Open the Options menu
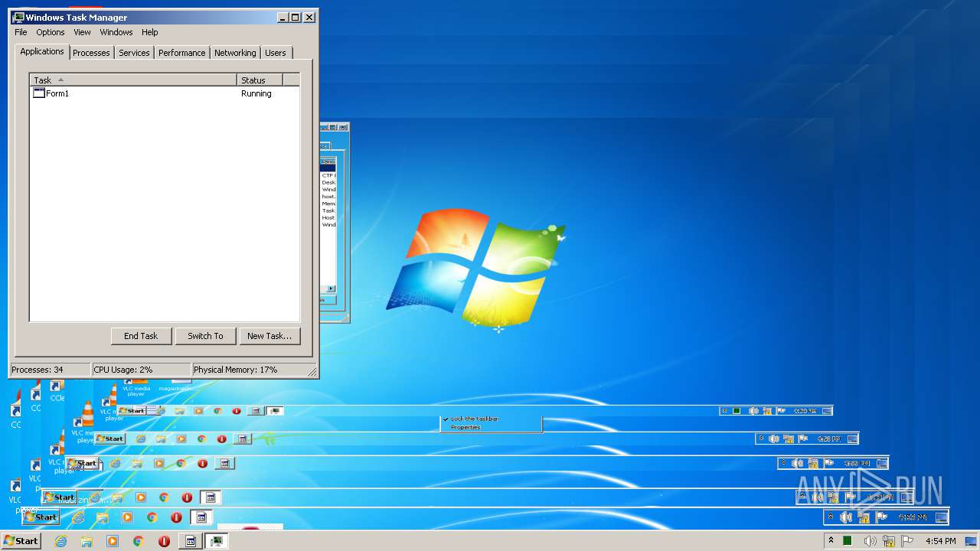The image size is (980, 551). 51,32
